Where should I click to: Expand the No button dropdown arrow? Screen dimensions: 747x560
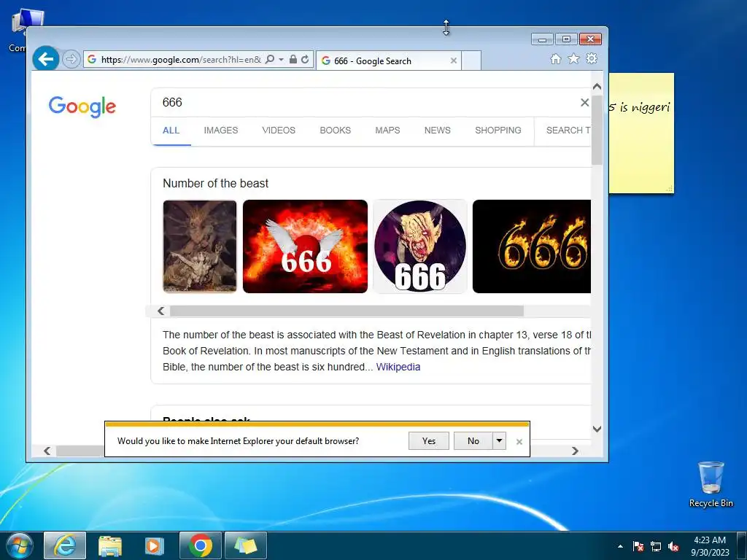499,441
